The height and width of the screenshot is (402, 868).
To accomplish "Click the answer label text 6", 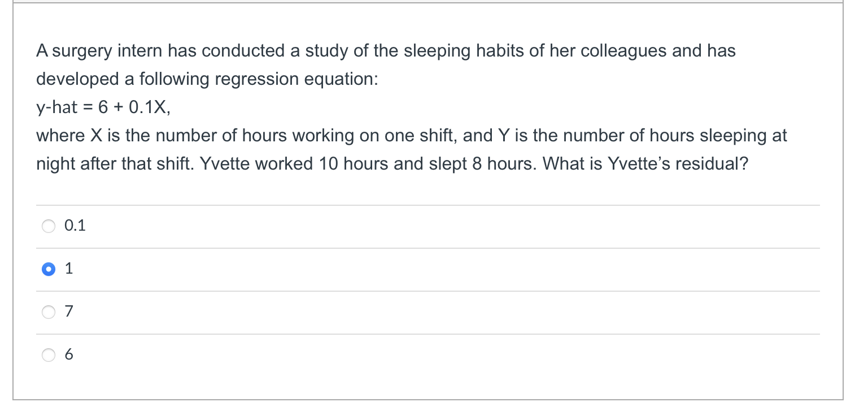I will coord(69,355).
